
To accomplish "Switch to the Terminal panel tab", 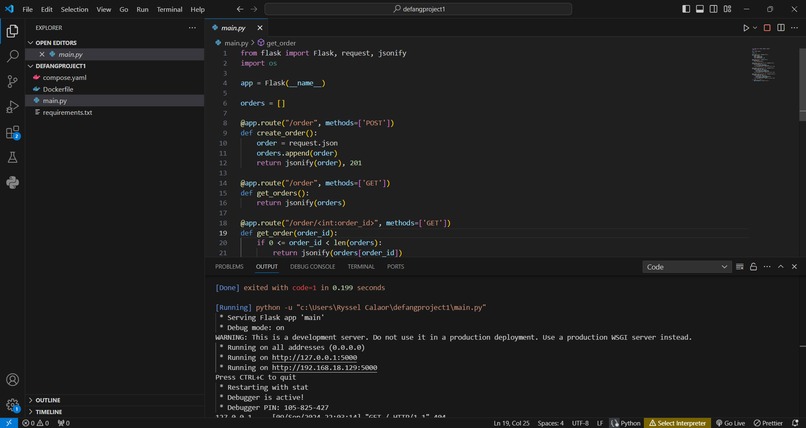I will (x=361, y=267).
